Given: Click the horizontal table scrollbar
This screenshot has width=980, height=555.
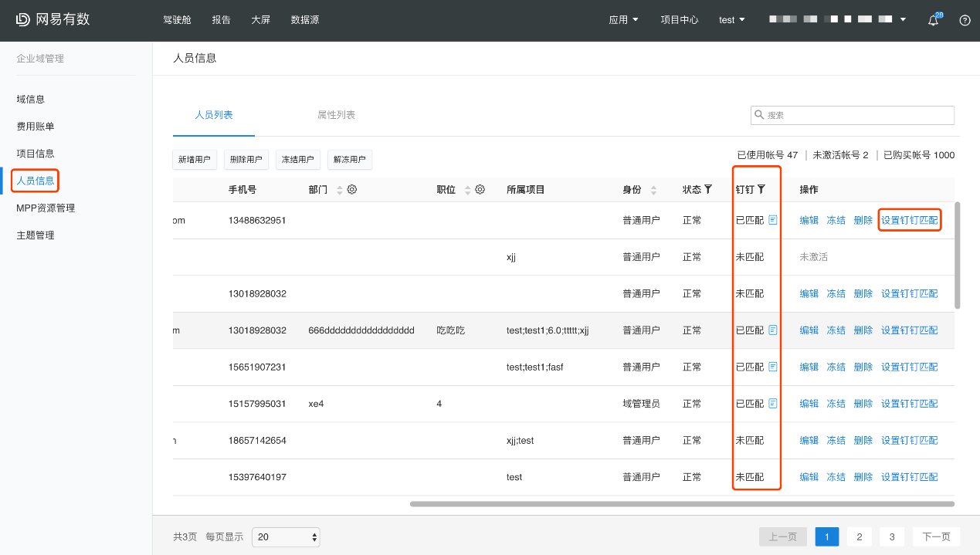Looking at the screenshot, I should [x=682, y=504].
